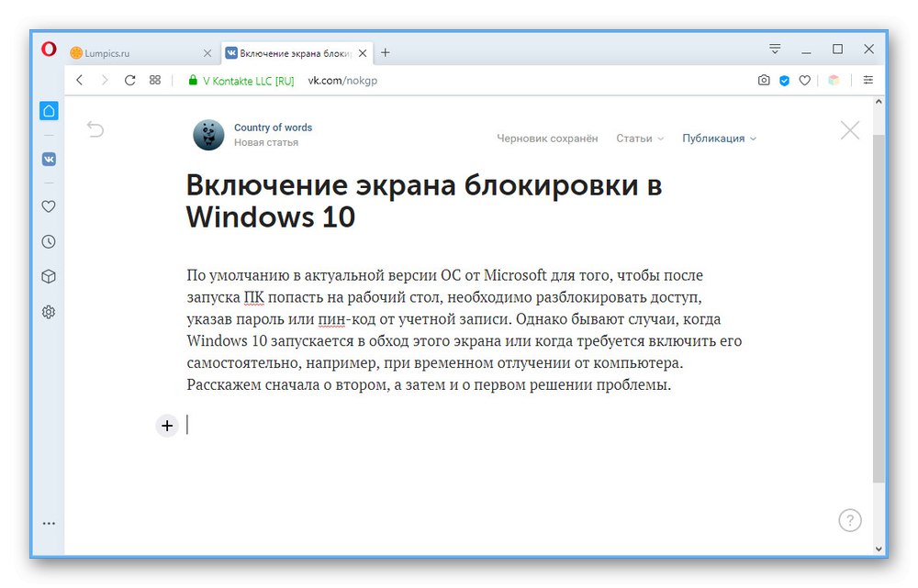918x588 pixels.
Task: Add page to bookmarks via address bar heart
Action: click(805, 80)
